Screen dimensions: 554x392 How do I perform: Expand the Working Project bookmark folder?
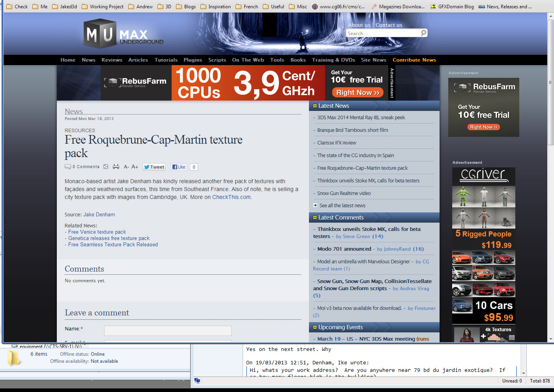click(103, 6)
